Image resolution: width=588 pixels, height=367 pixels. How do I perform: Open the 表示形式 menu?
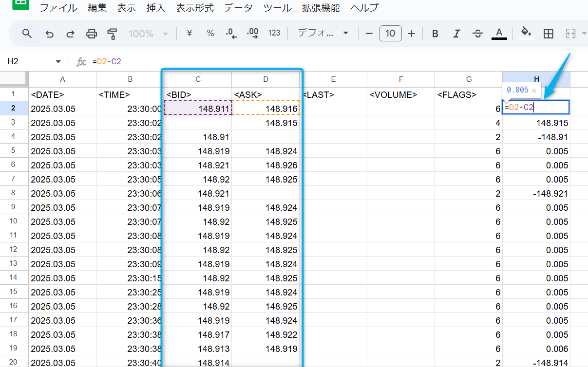(194, 8)
